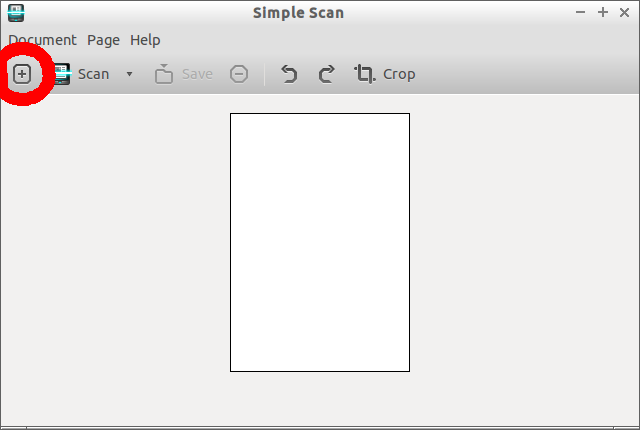The width and height of the screenshot is (640, 430).
Task: Click the Simple Scan app icon in title bar
Action: point(16,13)
